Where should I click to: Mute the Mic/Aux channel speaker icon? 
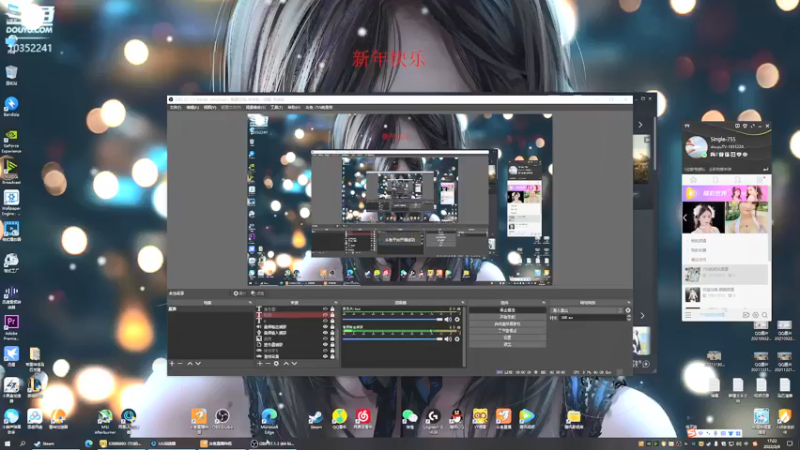click(448, 320)
